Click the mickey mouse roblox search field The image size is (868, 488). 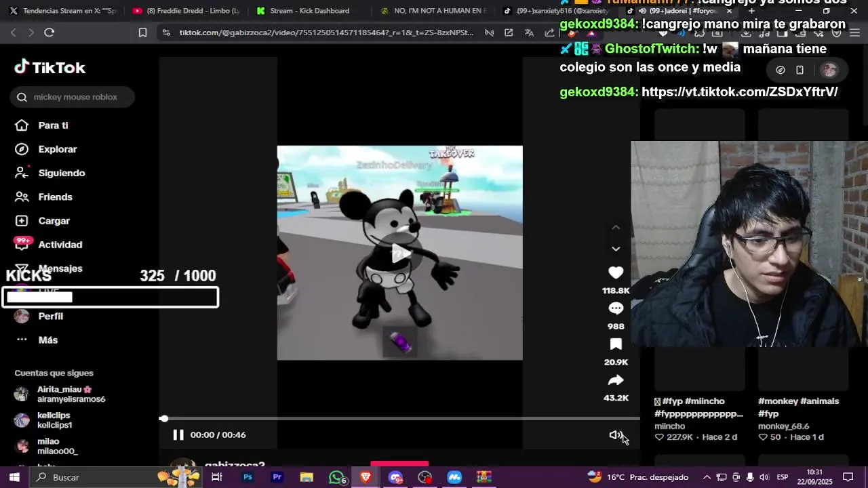click(73, 97)
